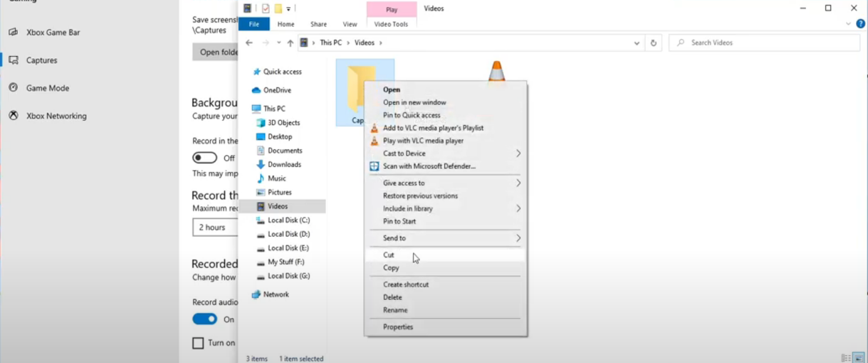Choose Restore previous versions
The image size is (868, 363).
pos(445,196)
